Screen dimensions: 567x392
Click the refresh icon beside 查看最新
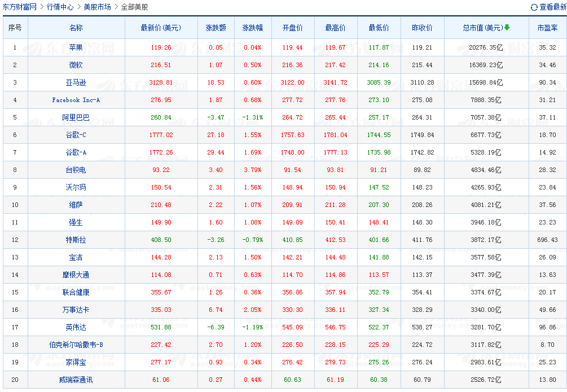(x=534, y=7)
